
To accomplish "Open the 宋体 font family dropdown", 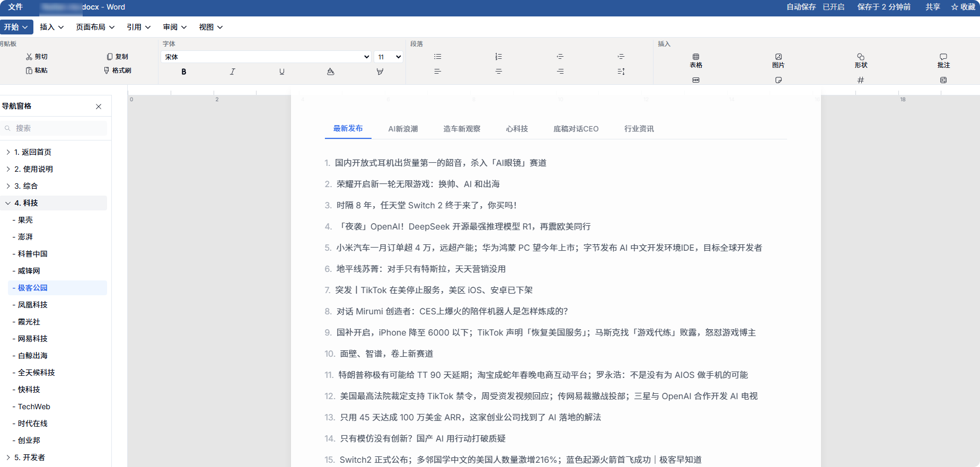I will pos(266,57).
